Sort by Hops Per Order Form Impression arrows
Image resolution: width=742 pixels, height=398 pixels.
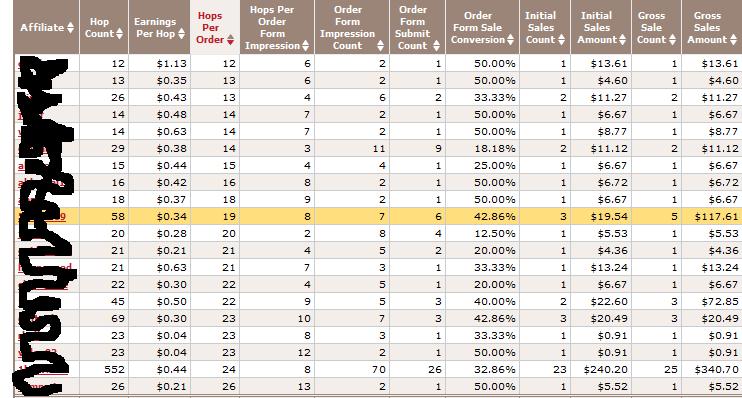click(306, 46)
